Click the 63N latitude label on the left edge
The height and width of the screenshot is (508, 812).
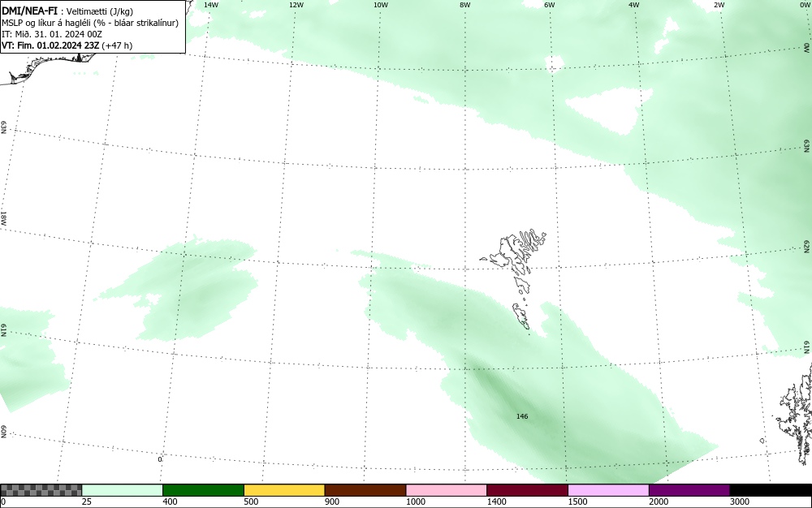click(3, 127)
